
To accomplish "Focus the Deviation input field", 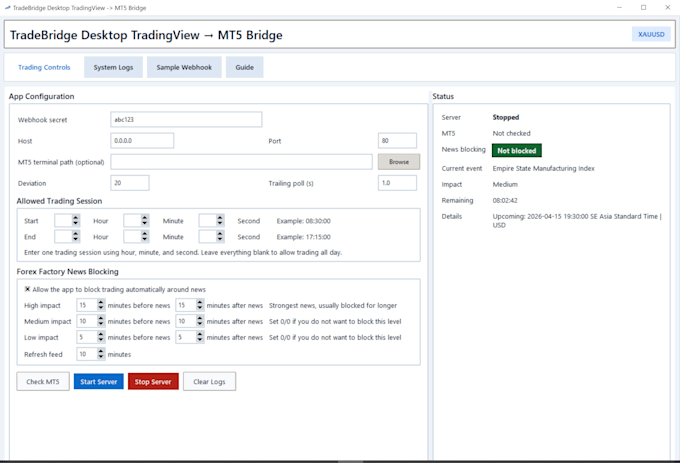I will coord(130,183).
